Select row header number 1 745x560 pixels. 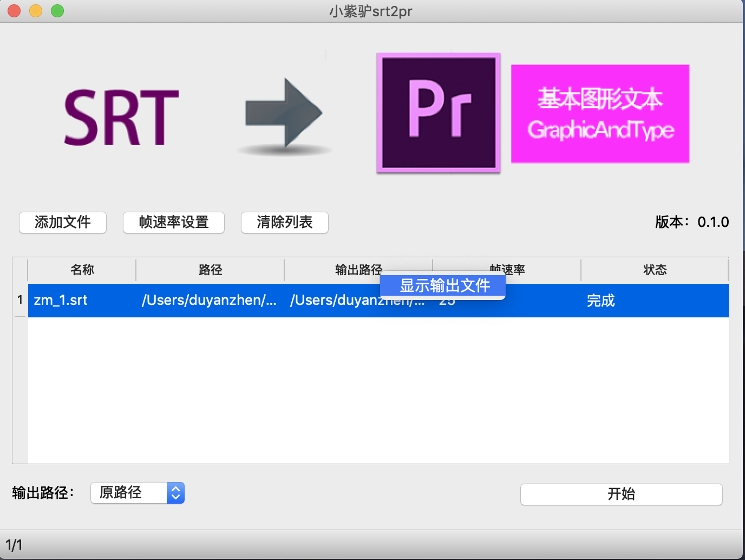coord(20,300)
